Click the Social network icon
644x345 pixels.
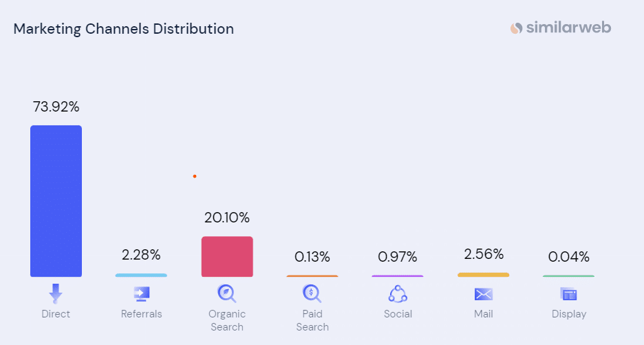pos(398,294)
